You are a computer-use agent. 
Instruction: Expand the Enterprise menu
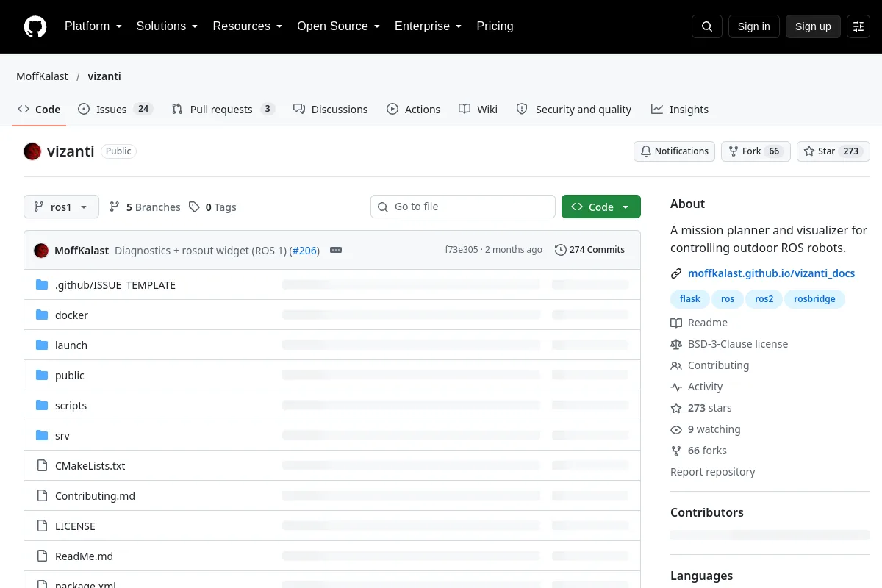point(429,26)
